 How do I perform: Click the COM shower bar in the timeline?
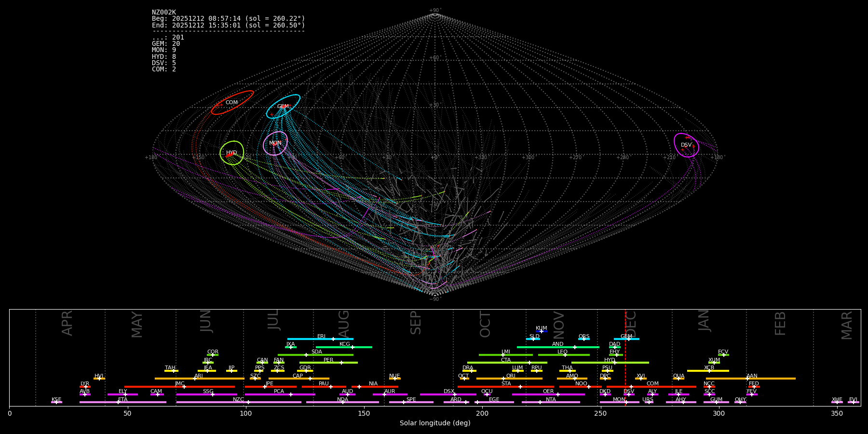(x=651, y=387)
